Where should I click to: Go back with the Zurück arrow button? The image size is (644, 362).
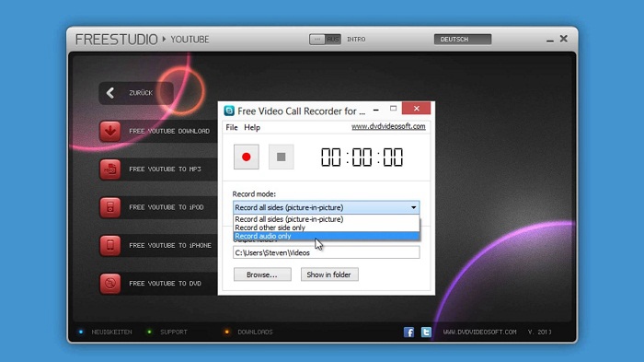[136, 93]
